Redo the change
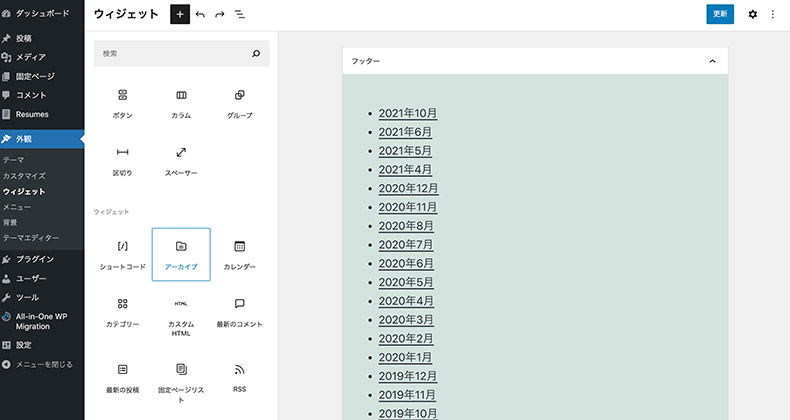790x420 pixels. pos(220,15)
